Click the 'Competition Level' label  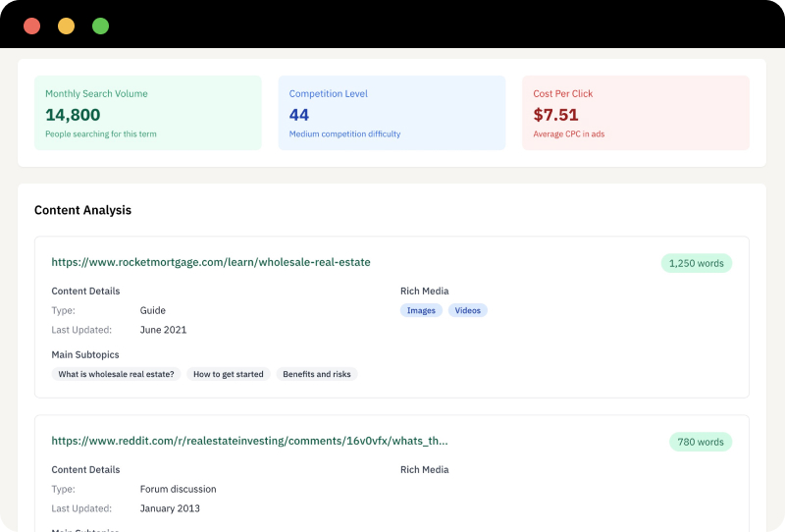point(329,93)
